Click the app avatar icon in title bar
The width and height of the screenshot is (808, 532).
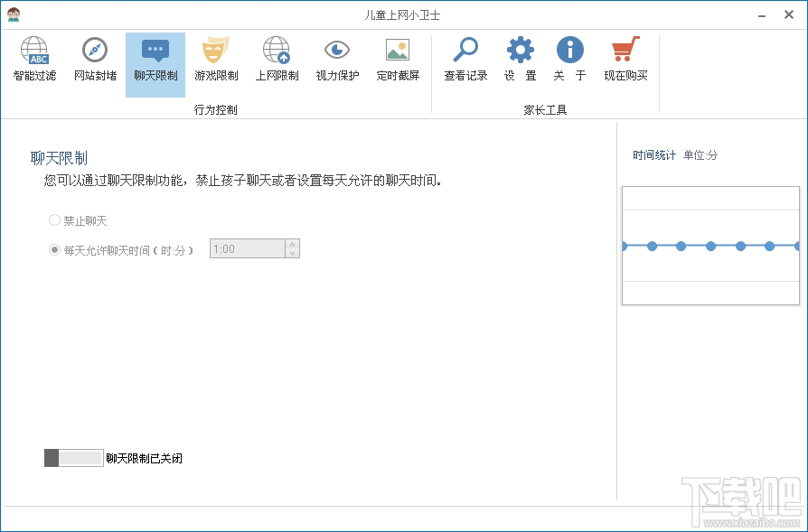click(x=14, y=14)
